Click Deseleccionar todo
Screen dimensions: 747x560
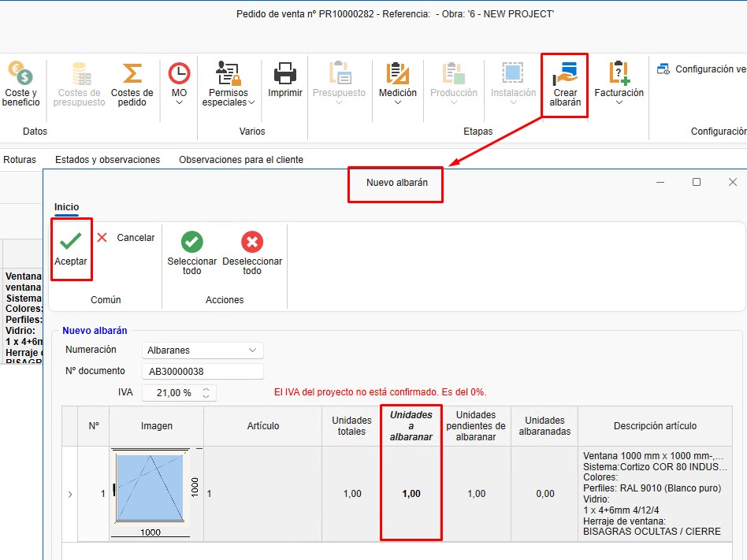tap(252, 252)
